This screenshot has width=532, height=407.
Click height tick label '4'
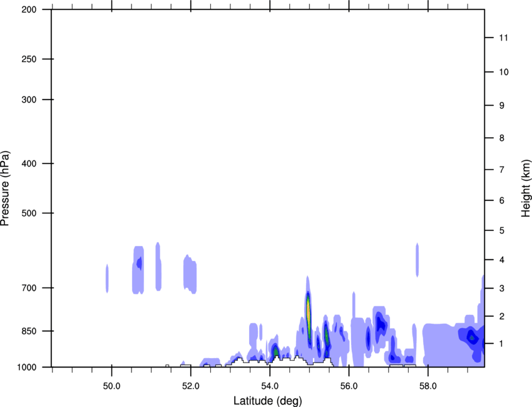(x=502, y=260)
